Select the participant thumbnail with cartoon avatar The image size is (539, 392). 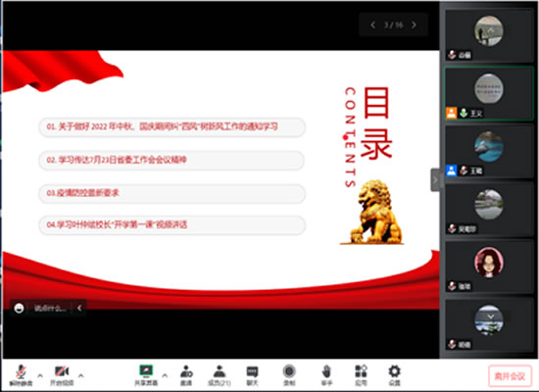(489, 268)
